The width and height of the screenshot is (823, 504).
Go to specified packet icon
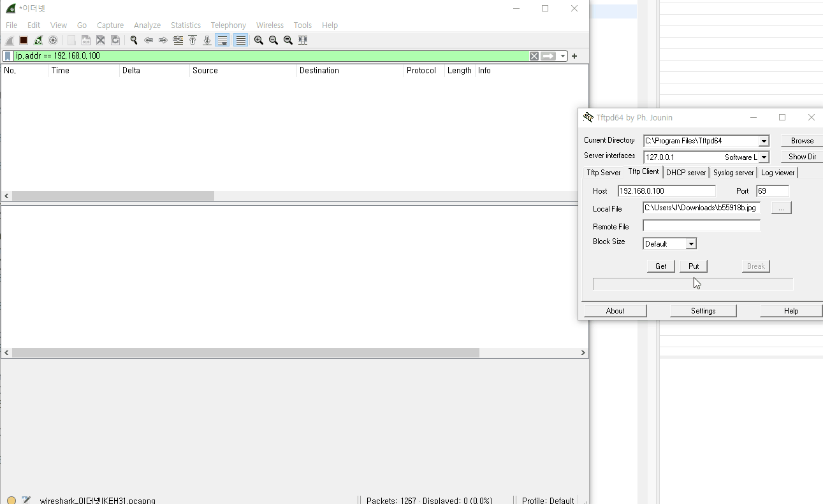tap(178, 40)
